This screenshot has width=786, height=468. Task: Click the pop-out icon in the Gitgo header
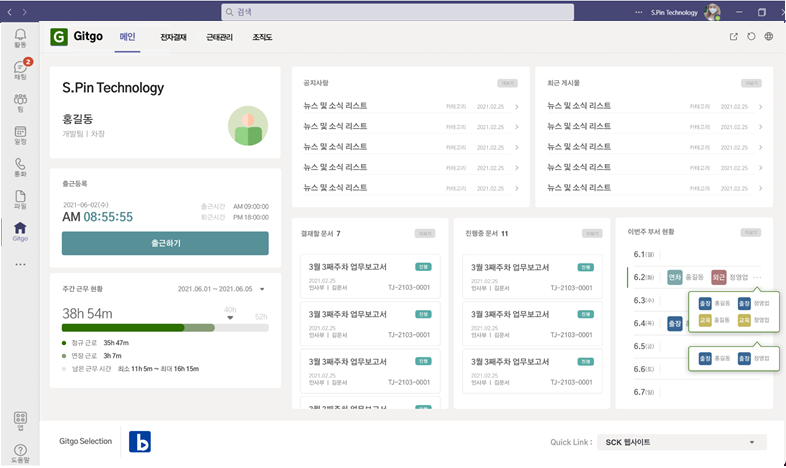[x=734, y=37]
